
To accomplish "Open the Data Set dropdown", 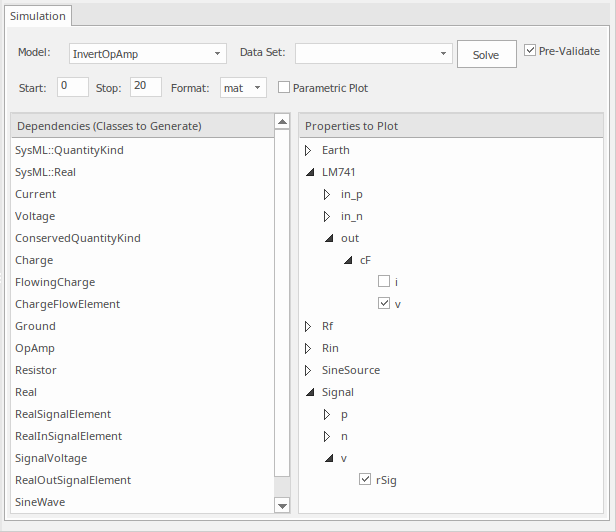I will [x=373, y=53].
